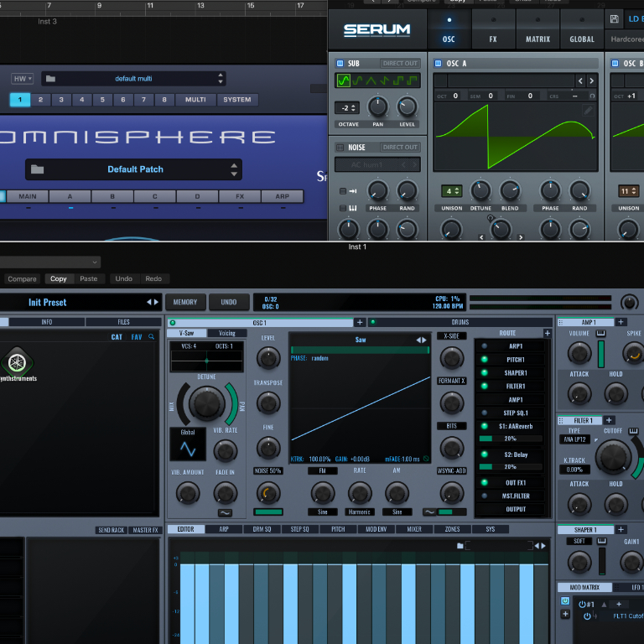Select the saw waveform icon in Serum's SUB oscillator
The image size is (644, 644).
point(384,80)
